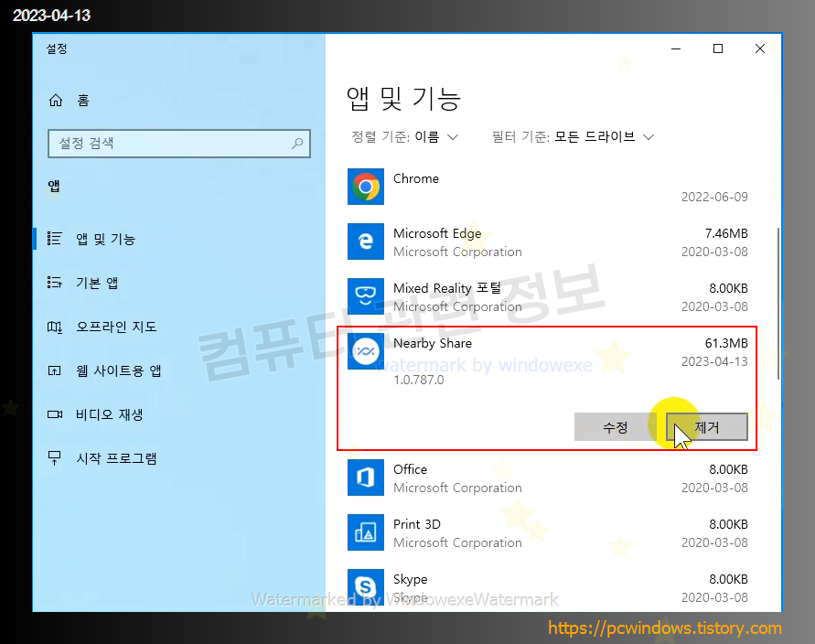Image resolution: width=815 pixels, height=644 pixels.
Task: Focus the 설정 검색 search field
Action: [x=179, y=144]
